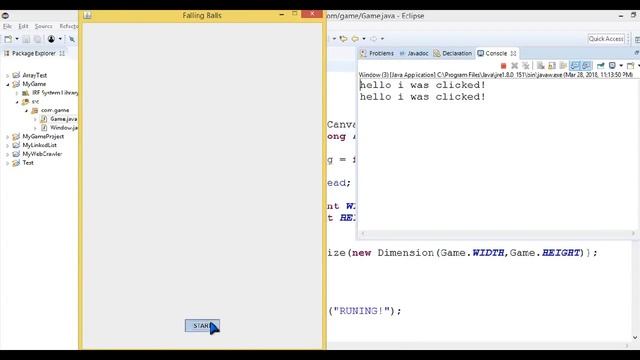Select the MyWebCrawler project
The image size is (640, 360).
click(x=42, y=154)
